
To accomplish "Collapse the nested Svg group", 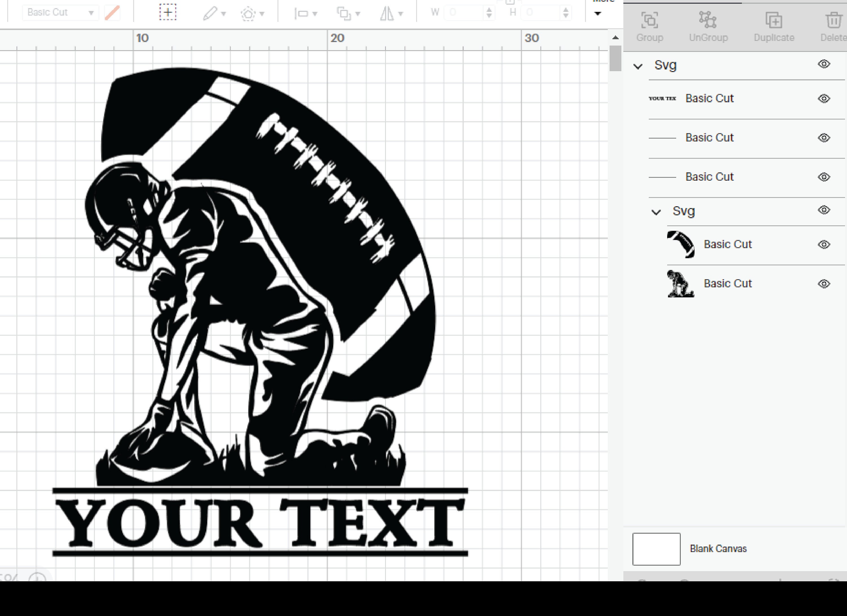I will (656, 212).
